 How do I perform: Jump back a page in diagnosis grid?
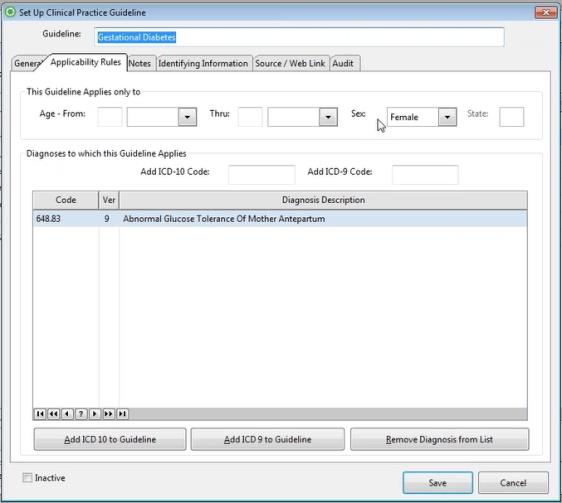[53, 414]
